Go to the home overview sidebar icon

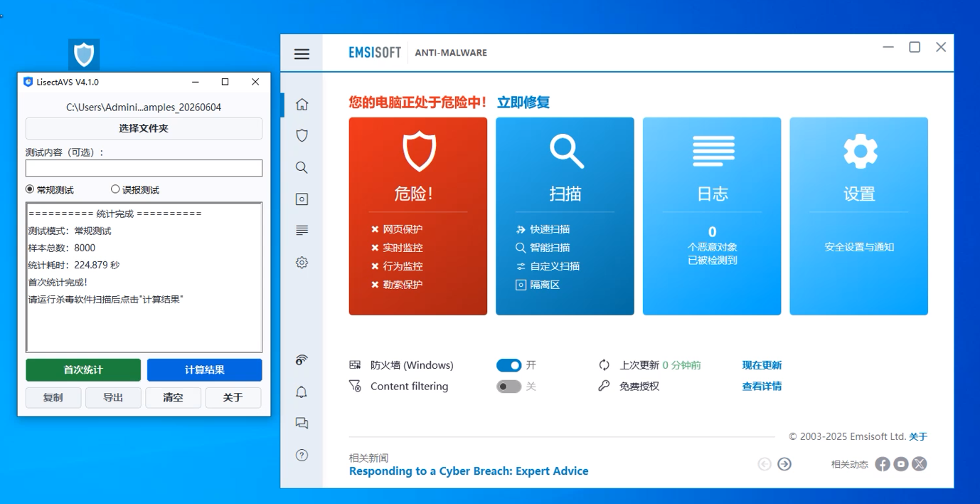[302, 104]
